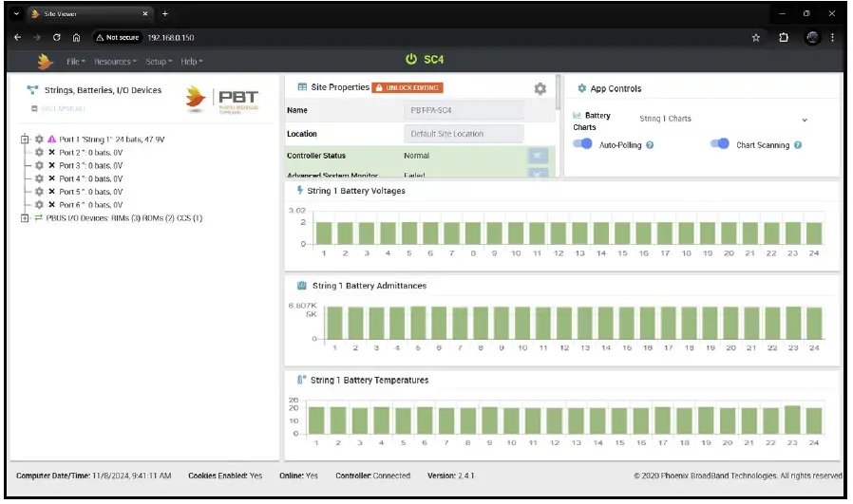
Task: Click the PBT company logo
Action: tap(222, 100)
